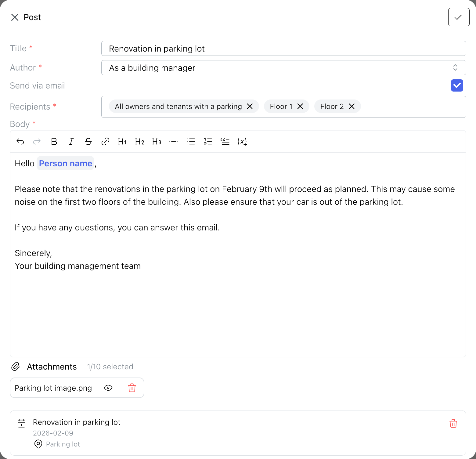476x459 pixels.
Task: Insert a hyperlink using the link icon
Action: [105, 142]
